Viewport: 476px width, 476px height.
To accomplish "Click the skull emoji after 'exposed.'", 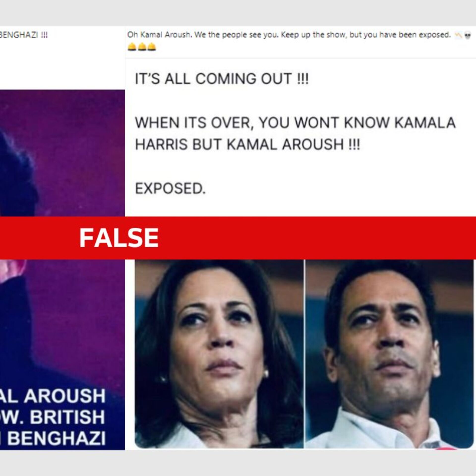I will pyautogui.click(x=468, y=36).
